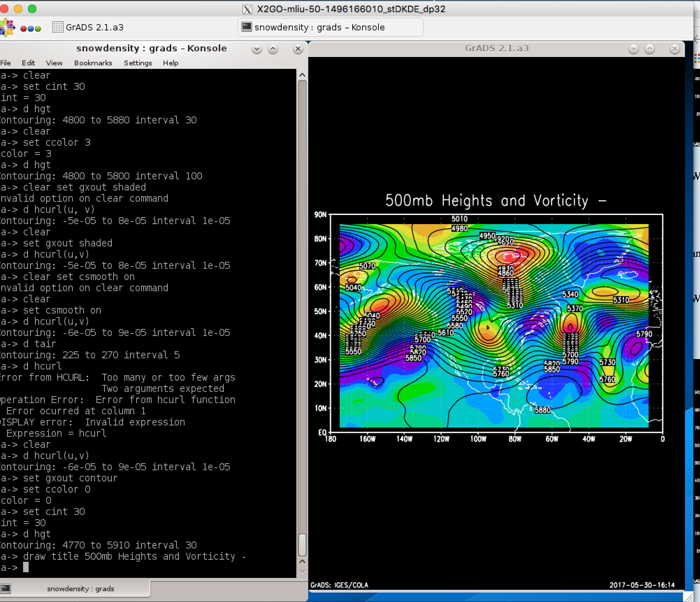Click the Konsole terminal icon in taskbar
The width and height of the screenshot is (700, 602).
pos(247,27)
